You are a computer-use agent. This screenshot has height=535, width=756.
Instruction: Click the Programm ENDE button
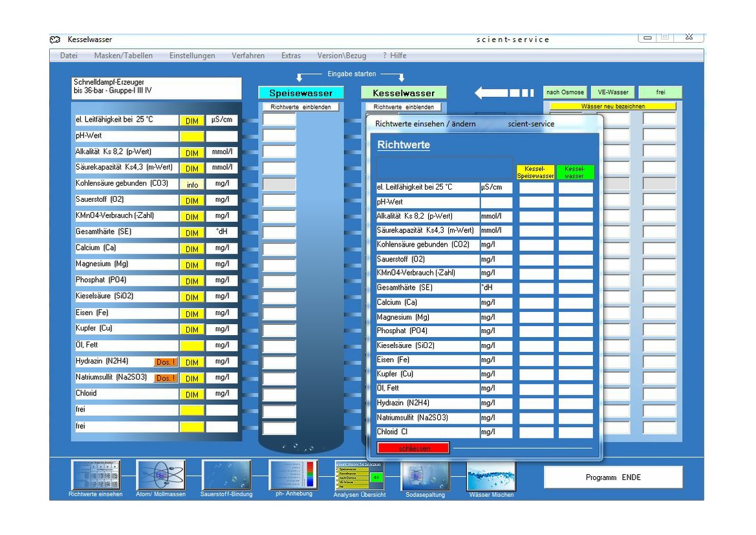612,477
